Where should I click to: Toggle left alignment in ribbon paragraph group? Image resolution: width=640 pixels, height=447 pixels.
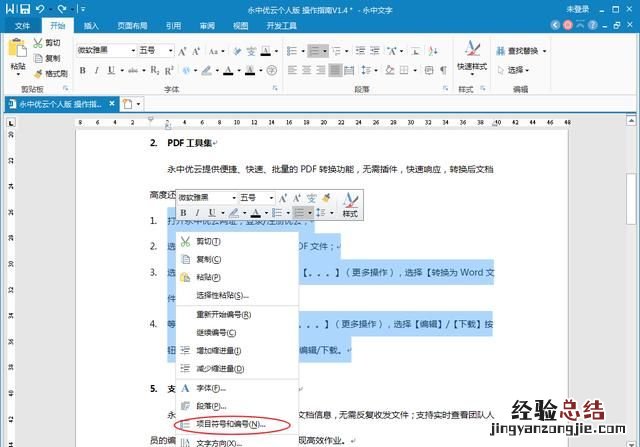pyautogui.click(x=292, y=71)
